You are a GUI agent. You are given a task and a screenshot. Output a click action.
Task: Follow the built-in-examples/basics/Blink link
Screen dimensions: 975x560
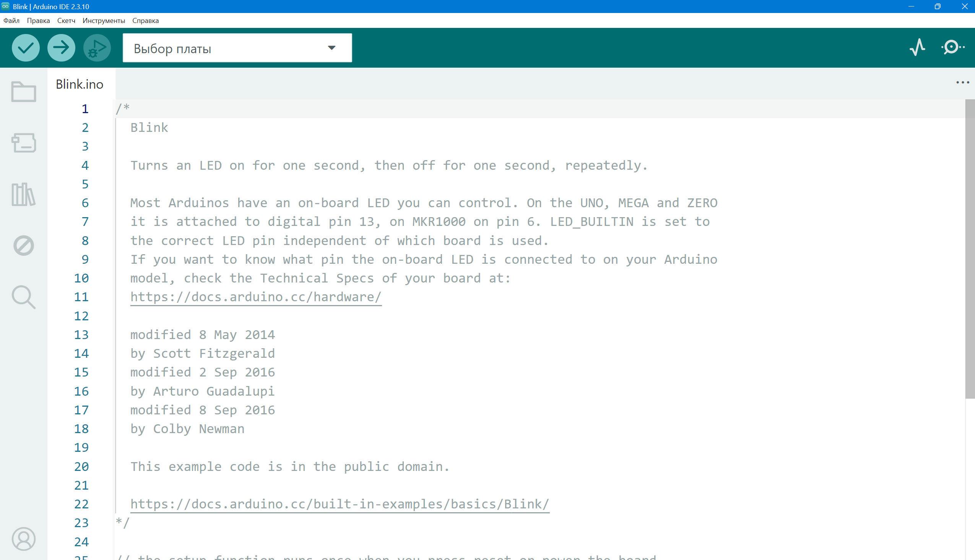[x=340, y=504]
